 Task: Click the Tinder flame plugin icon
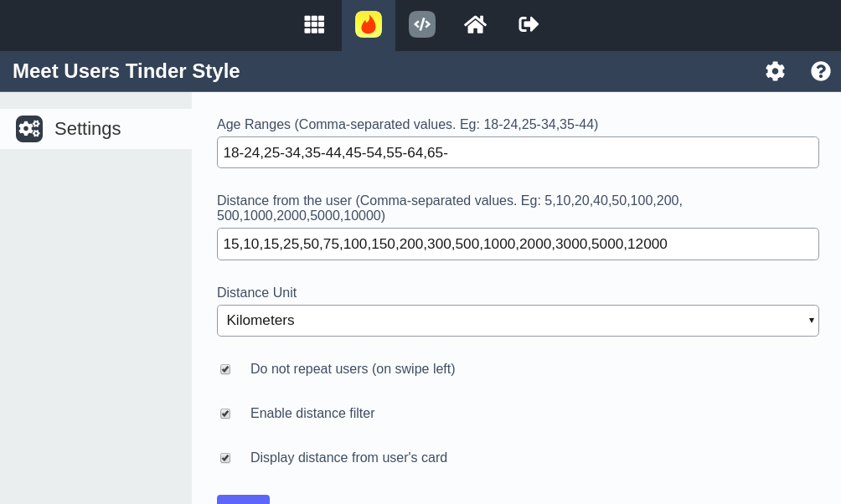(369, 24)
